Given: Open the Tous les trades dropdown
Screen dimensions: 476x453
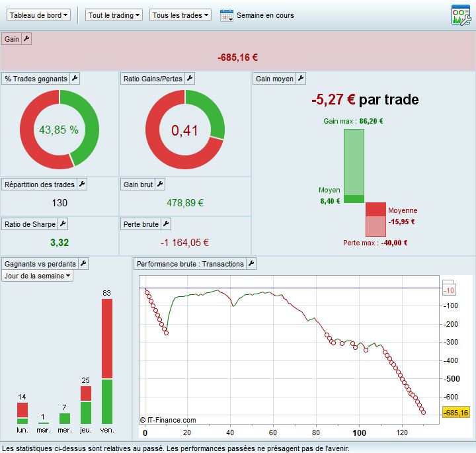Looking at the screenshot, I should point(180,15).
